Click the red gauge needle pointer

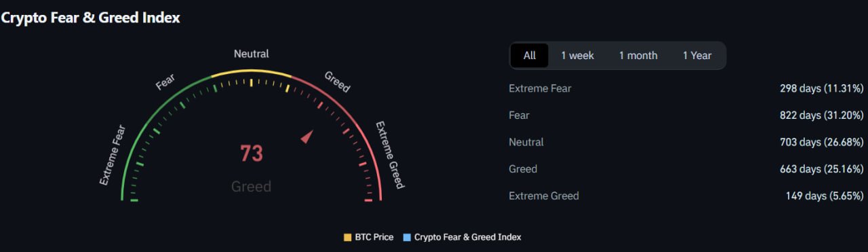point(307,136)
